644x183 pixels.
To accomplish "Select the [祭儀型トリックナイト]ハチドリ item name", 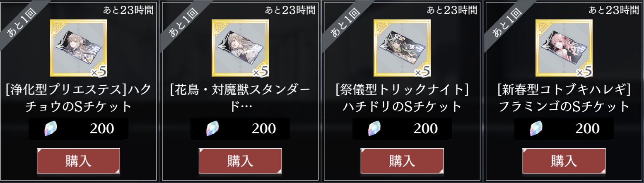I will tap(402, 99).
